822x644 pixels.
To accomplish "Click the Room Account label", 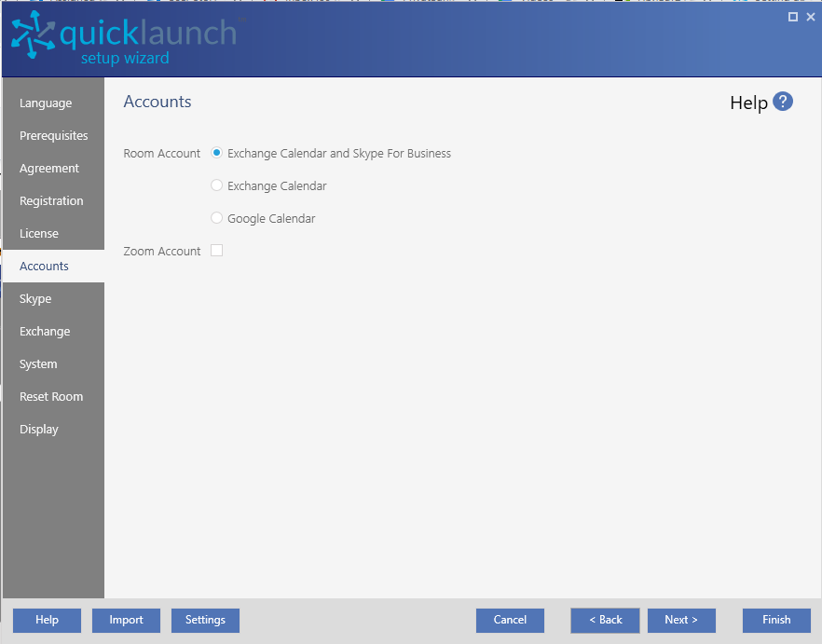I will tap(161, 153).
